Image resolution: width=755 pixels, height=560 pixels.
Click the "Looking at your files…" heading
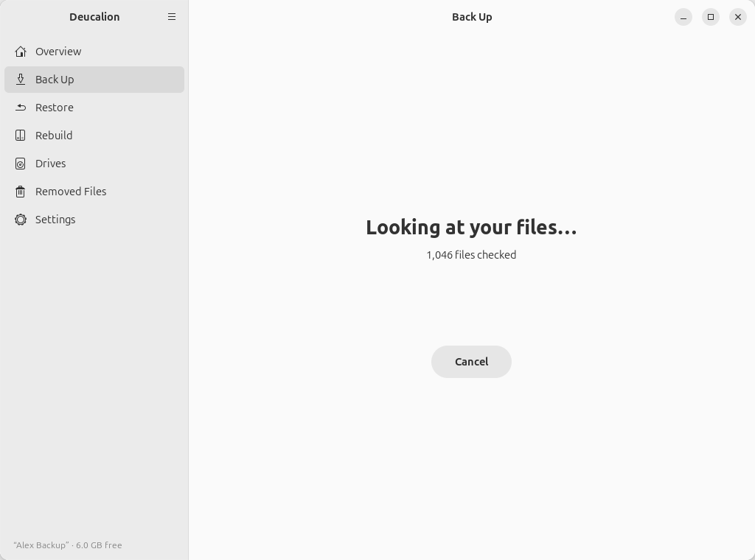[471, 228]
